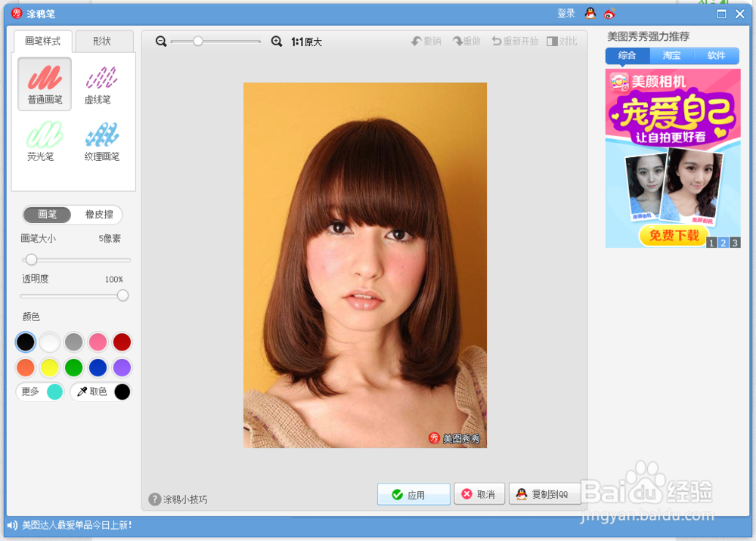Switch to the 形状 shapes tab

[x=104, y=42]
